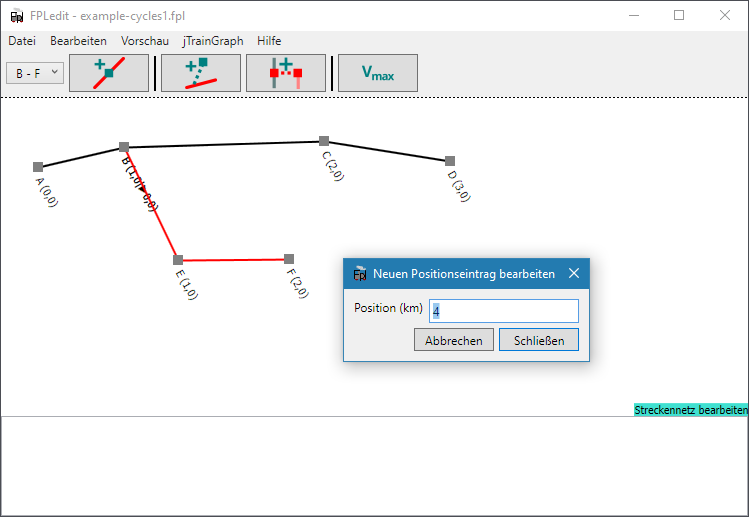Click the Position (km) input field

tap(504, 311)
